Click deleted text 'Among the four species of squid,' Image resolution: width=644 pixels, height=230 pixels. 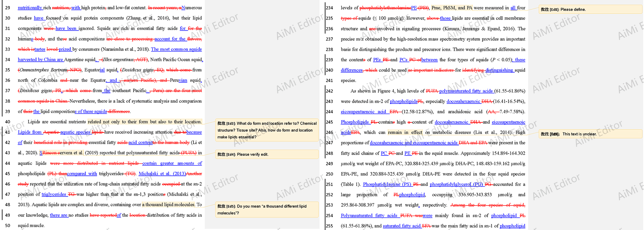point(488,205)
